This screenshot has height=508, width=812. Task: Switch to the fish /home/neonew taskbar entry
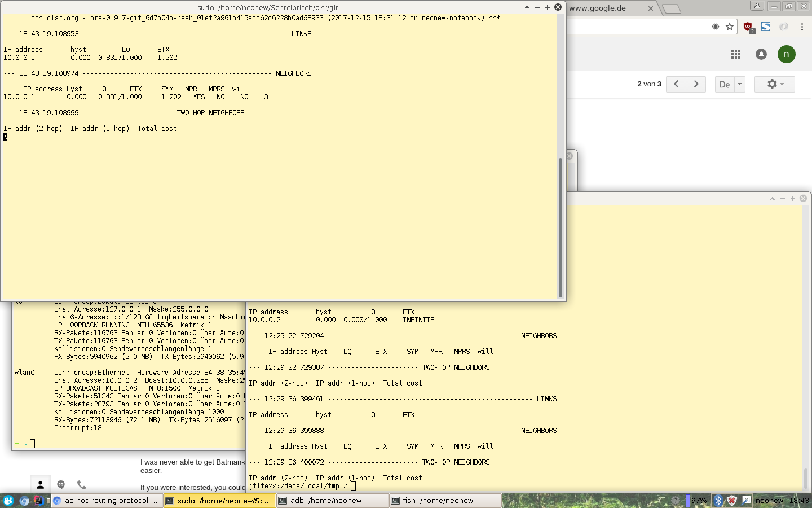pos(445,501)
